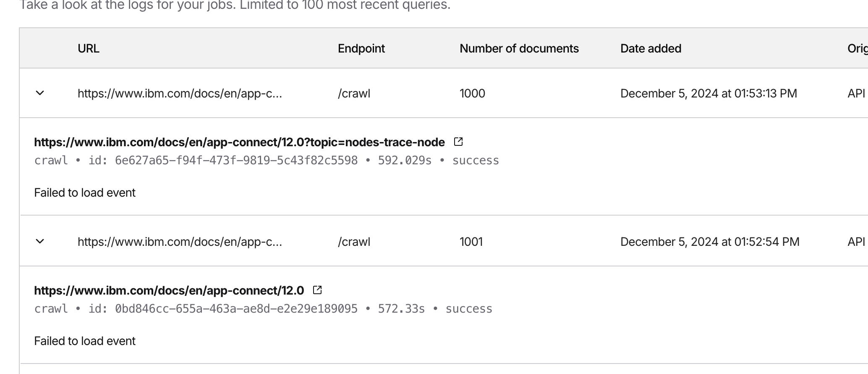Collapse the first crawl log row chevron
Screen dimensions: 868x374
[40, 93]
